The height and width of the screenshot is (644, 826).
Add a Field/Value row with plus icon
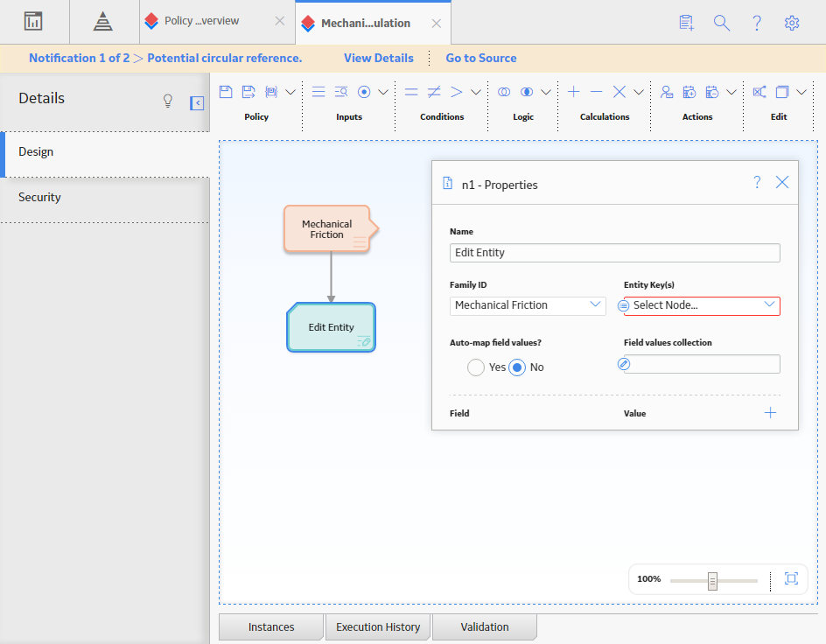[770, 413]
